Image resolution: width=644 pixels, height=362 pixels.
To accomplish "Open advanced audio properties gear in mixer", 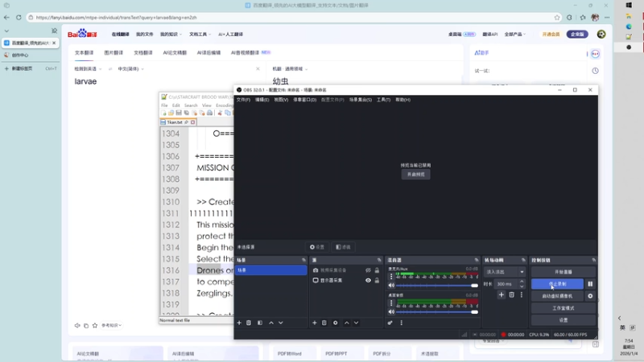I will (390, 323).
